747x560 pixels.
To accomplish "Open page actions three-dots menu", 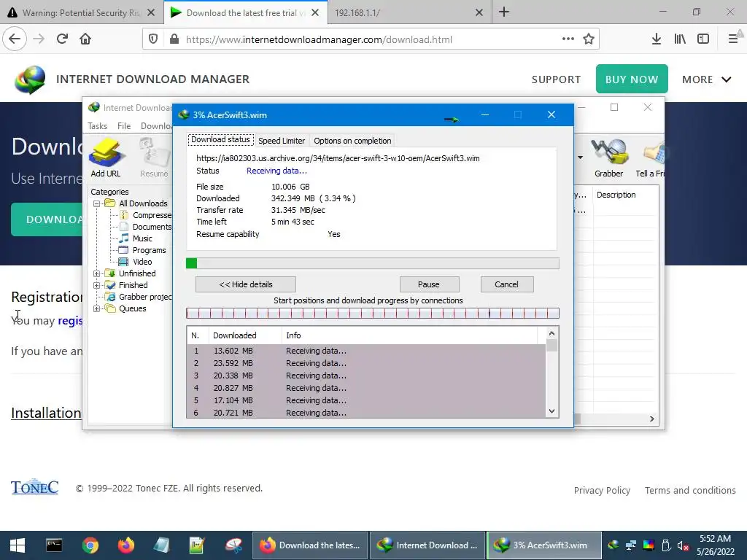I will (568, 39).
